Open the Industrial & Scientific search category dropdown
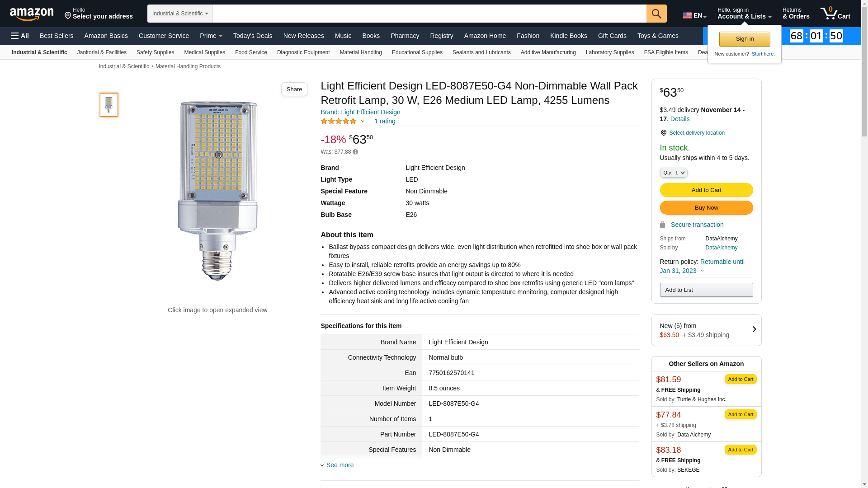The height and width of the screenshot is (488, 868). coord(180,14)
